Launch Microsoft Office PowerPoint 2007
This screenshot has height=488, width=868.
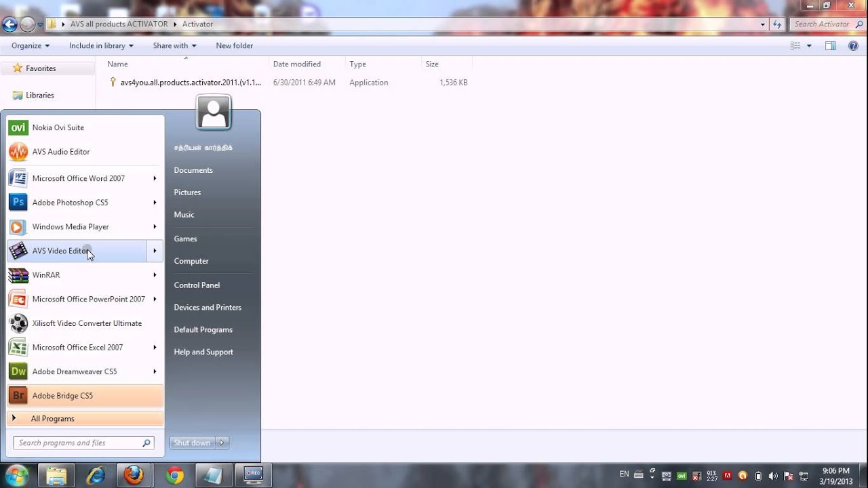77,299
